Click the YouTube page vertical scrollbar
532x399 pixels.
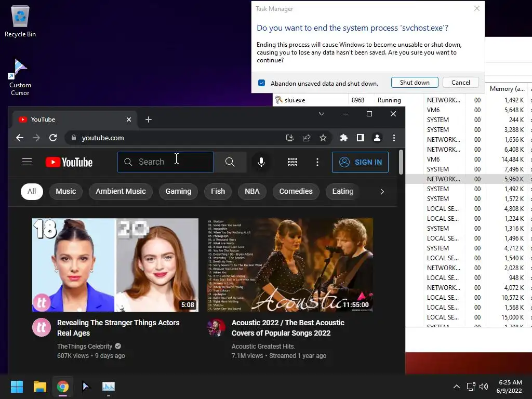[401, 162]
